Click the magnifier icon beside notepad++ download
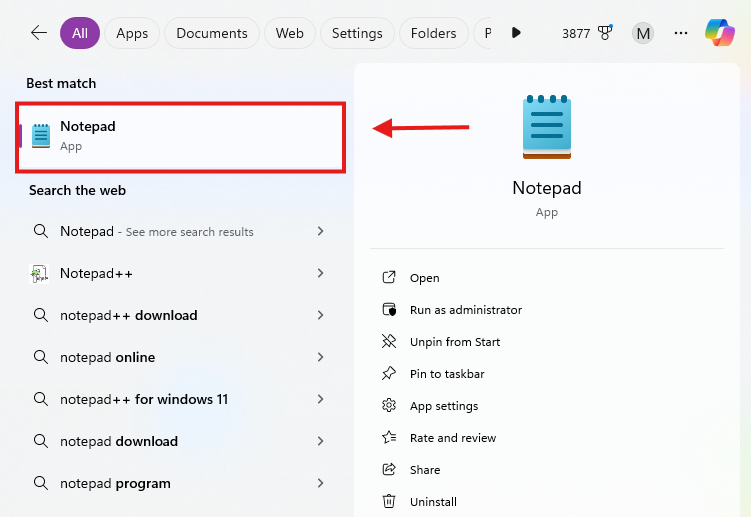 tap(41, 315)
